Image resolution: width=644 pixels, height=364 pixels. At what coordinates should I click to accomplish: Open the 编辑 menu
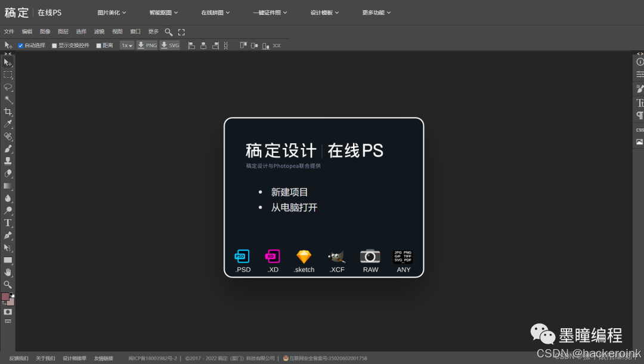coord(27,32)
